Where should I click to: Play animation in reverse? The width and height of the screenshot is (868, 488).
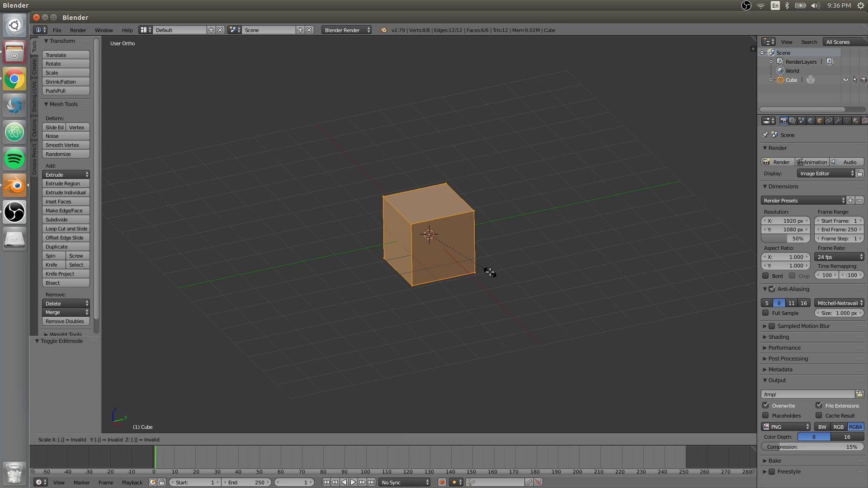tap(344, 482)
